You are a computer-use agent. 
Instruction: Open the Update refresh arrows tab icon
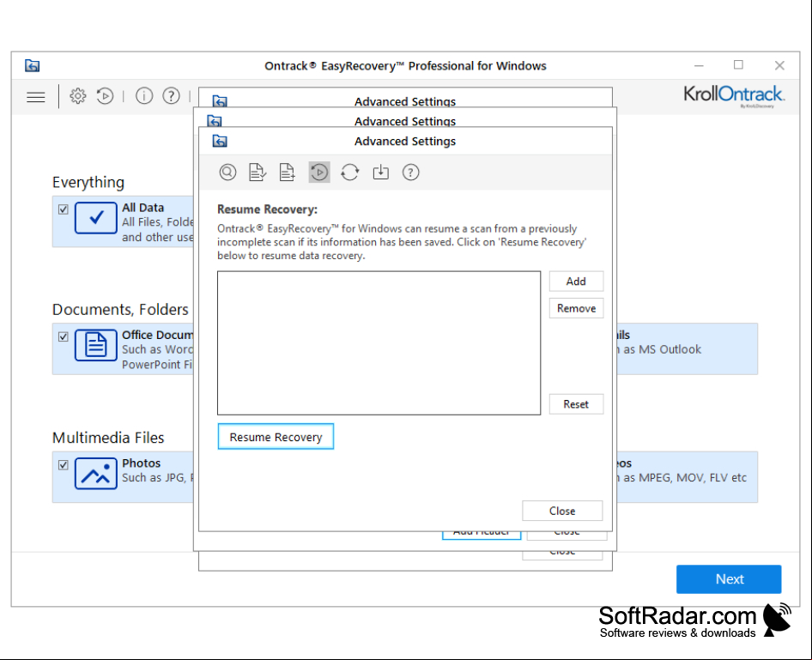pos(349,172)
